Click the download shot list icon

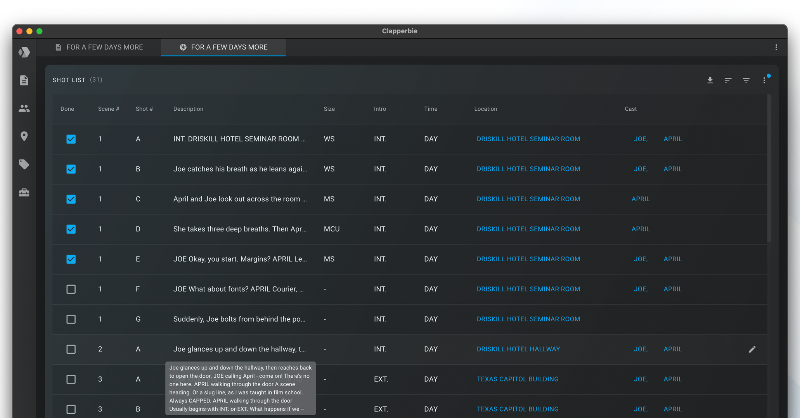tap(710, 80)
